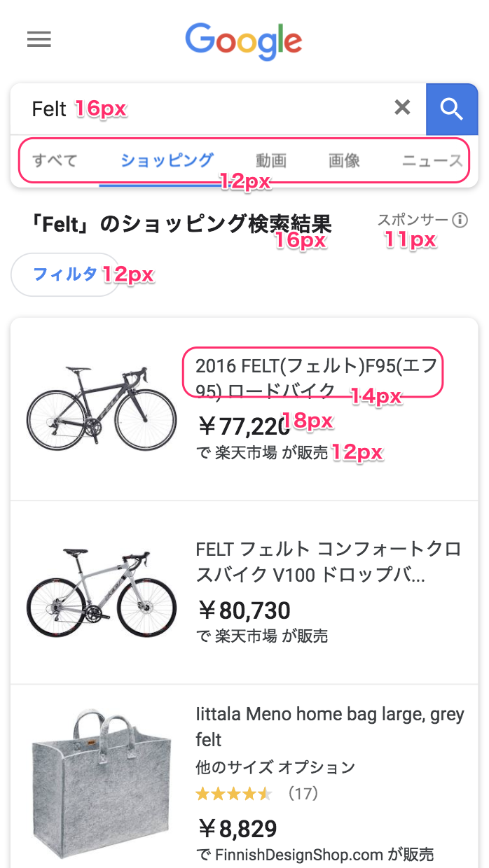Clear the search field text

pyautogui.click(x=402, y=107)
